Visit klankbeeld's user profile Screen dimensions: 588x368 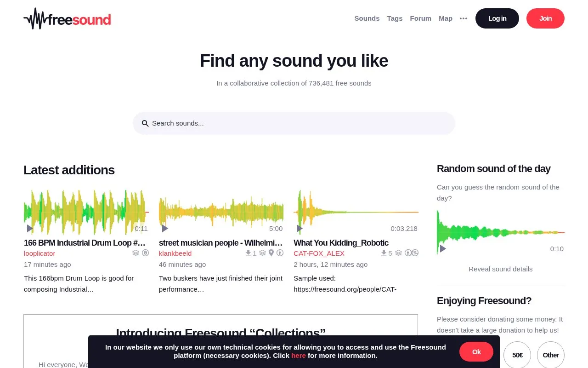(175, 253)
